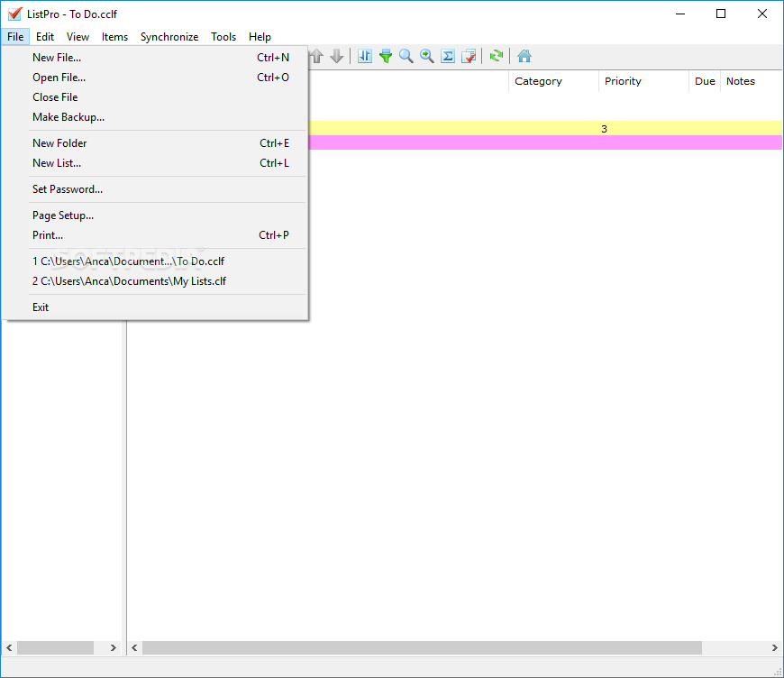784x678 pixels.
Task: Click the main list horizontal scrollbar thumb
Action: (422, 648)
